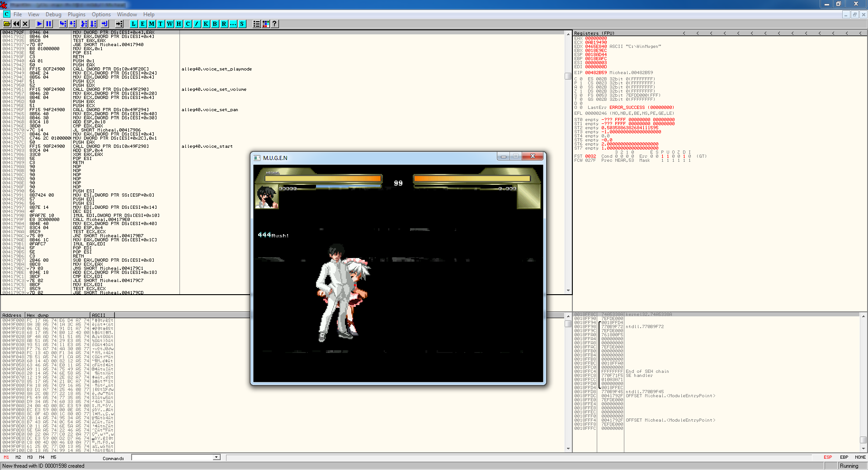
Task: Run program with blue play icon
Action: tap(40, 24)
